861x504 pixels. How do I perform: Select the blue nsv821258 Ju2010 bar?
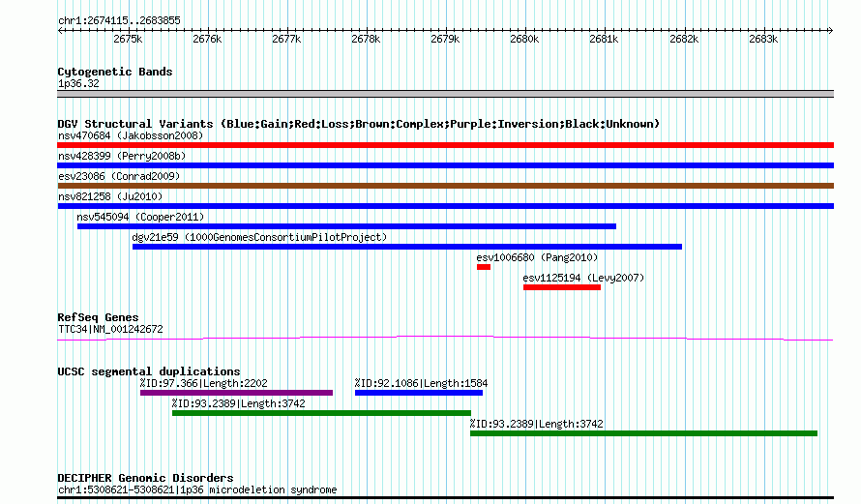pyautogui.click(x=445, y=206)
